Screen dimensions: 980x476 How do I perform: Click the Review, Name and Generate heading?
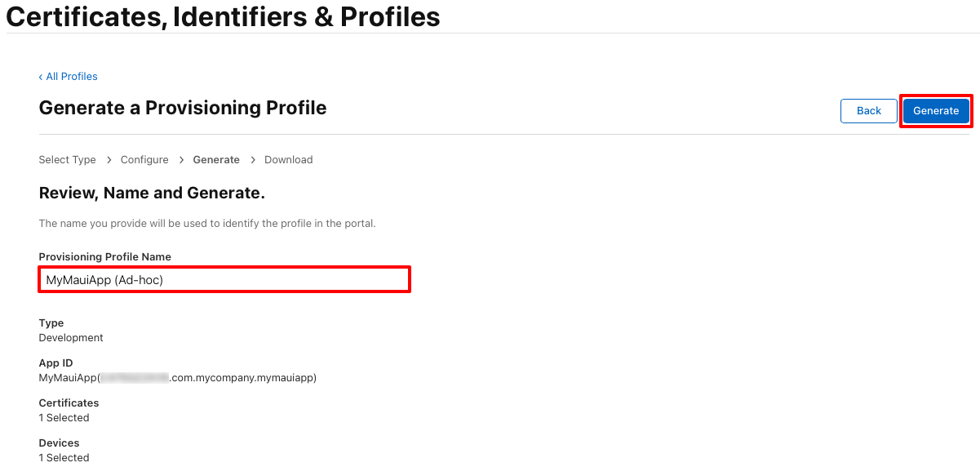(x=151, y=193)
